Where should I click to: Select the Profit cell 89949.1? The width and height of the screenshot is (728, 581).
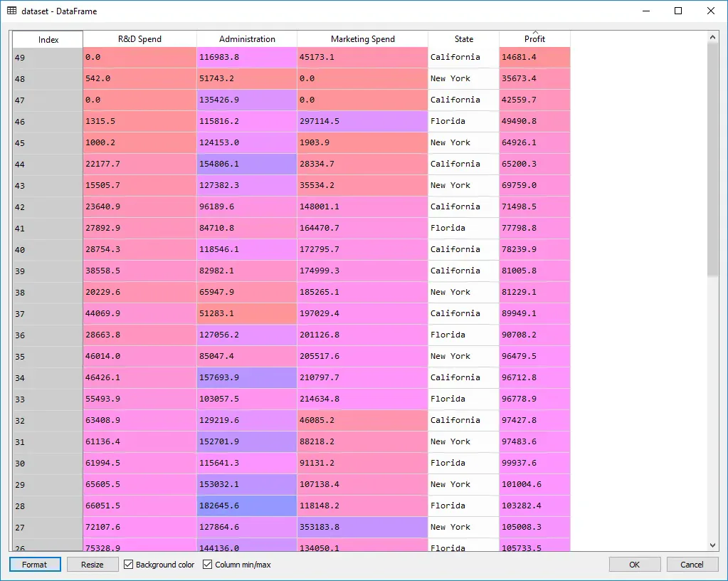[534, 313]
